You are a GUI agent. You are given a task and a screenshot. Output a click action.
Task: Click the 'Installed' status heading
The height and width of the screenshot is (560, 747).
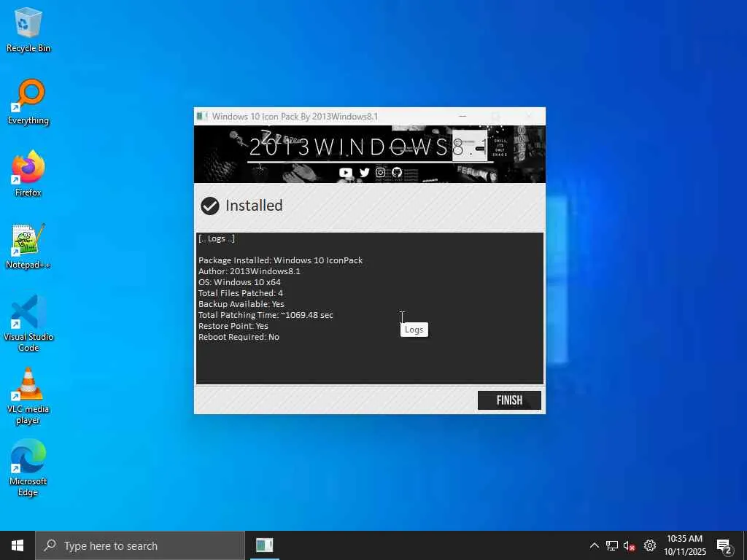pyautogui.click(x=254, y=205)
